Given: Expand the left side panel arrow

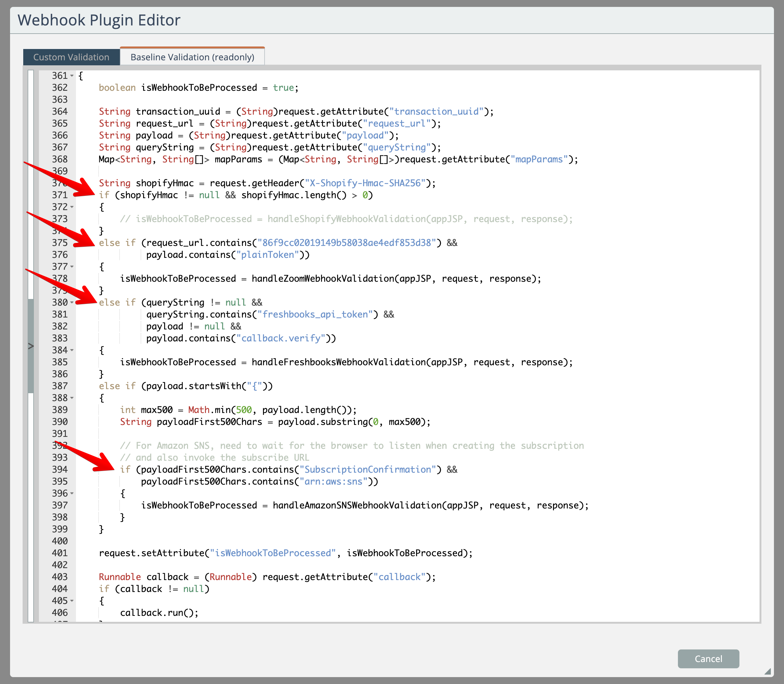Looking at the screenshot, I should (x=31, y=346).
